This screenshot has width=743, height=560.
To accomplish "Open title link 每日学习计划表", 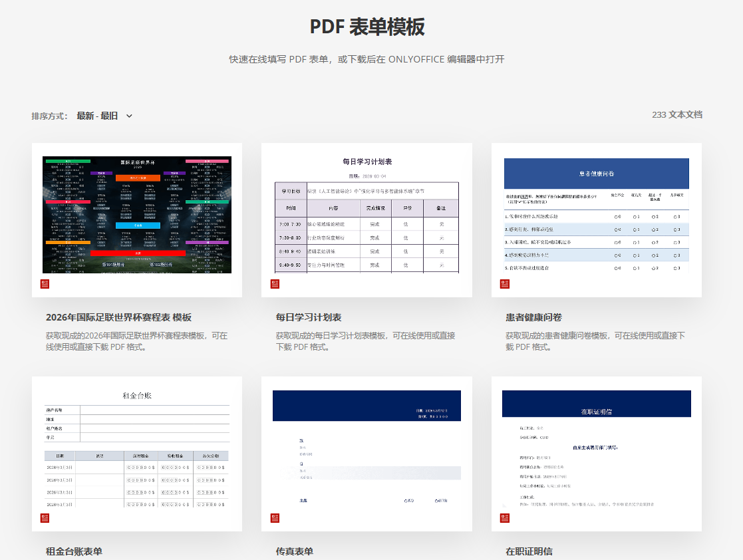I will pyautogui.click(x=309, y=317).
